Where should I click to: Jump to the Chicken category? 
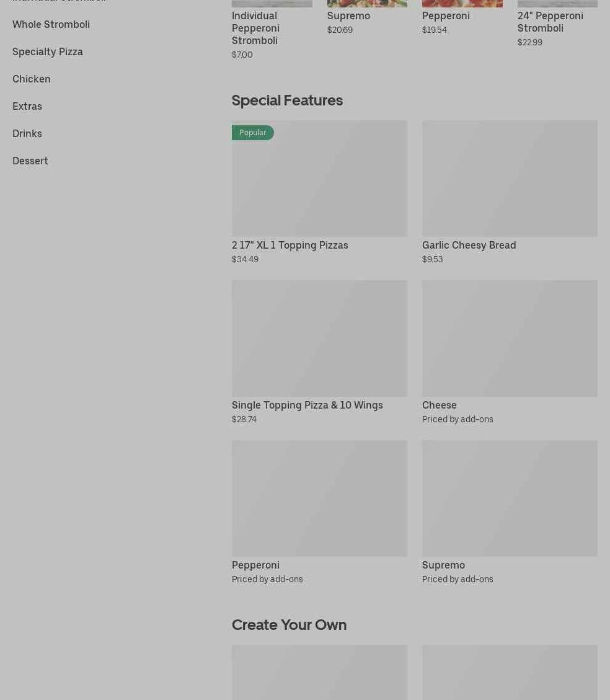pos(32,79)
